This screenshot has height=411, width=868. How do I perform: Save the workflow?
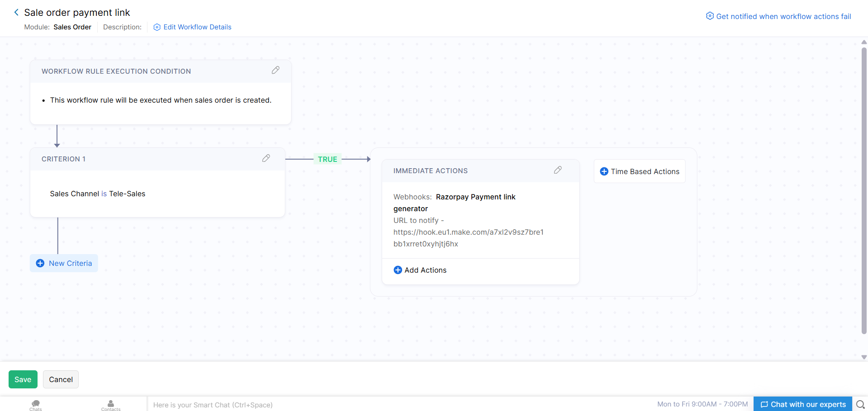pyautogui.click(x=23, y=379)
